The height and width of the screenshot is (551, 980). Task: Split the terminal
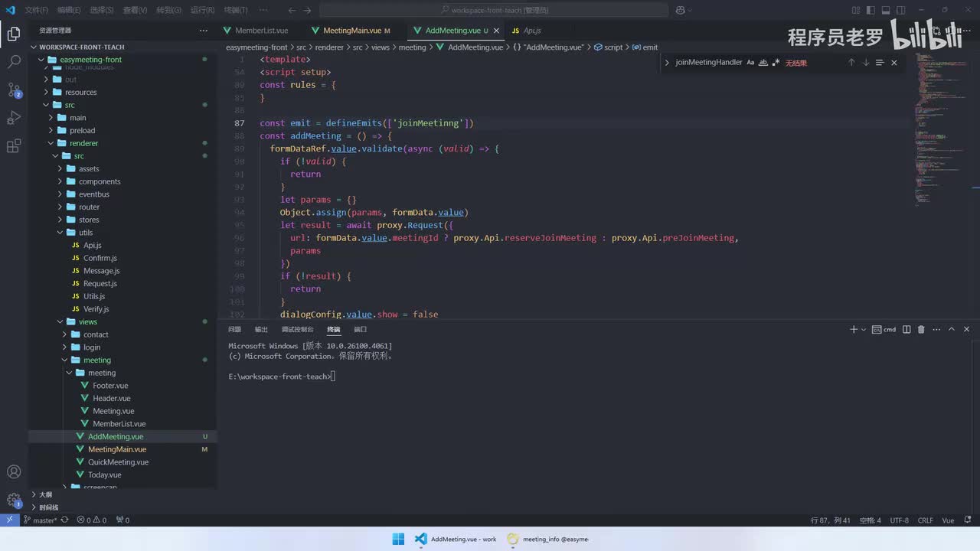pos(906,330)
